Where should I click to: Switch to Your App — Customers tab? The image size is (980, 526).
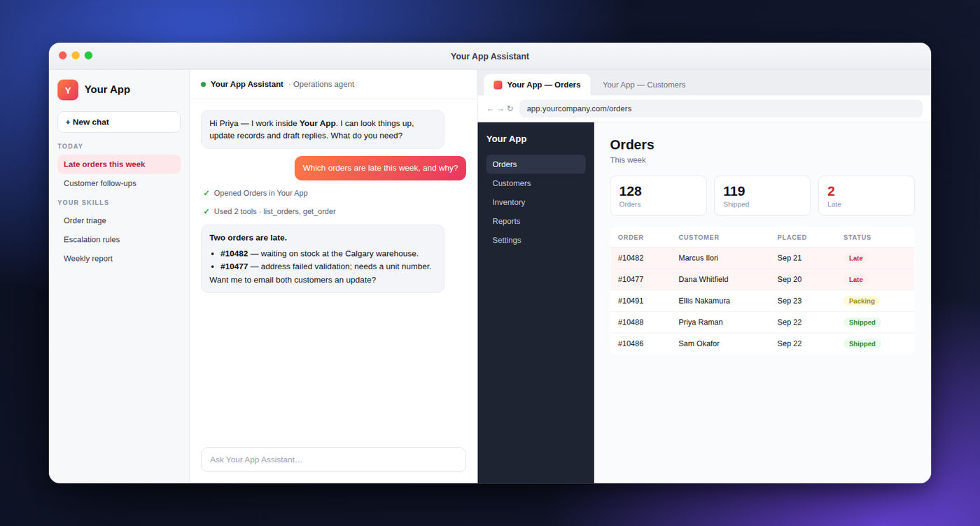pyautogui.click(x=643, y=85)
